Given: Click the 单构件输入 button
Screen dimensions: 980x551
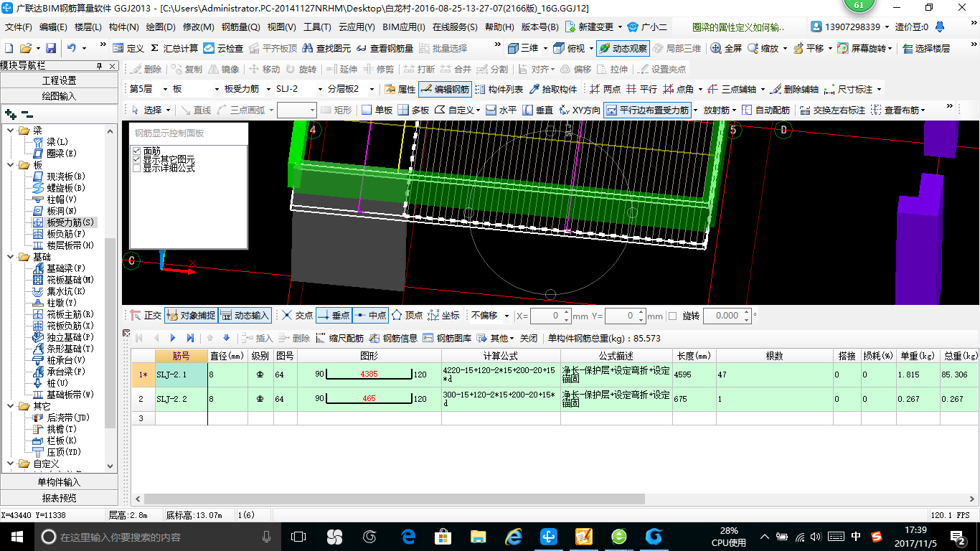Looking at the screenshot, I should (x=59, y=482).
